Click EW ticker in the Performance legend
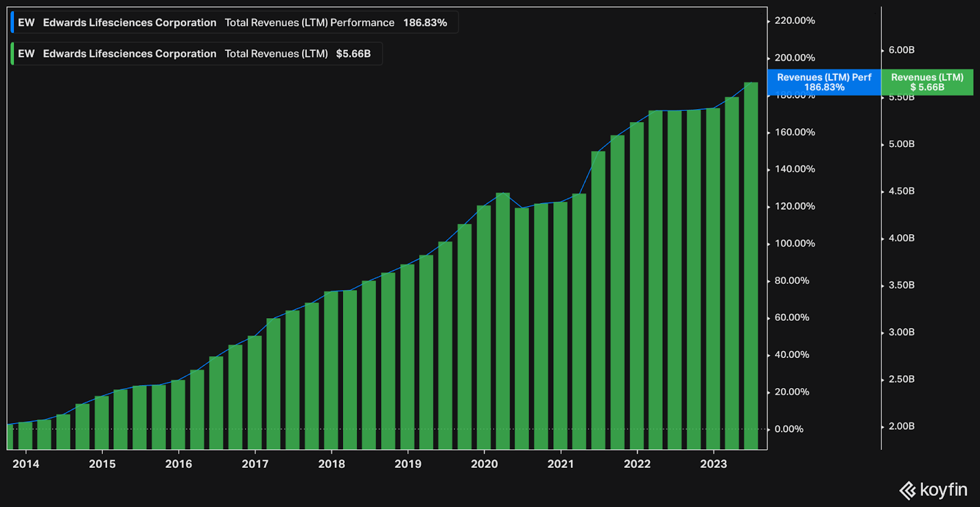 pos(26,23)
